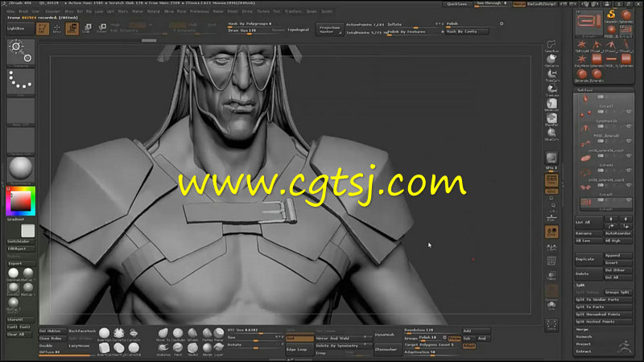Screen dimensions: 644x362
Task: Select the TrimCurve brush icon
Action: [551, 75]
